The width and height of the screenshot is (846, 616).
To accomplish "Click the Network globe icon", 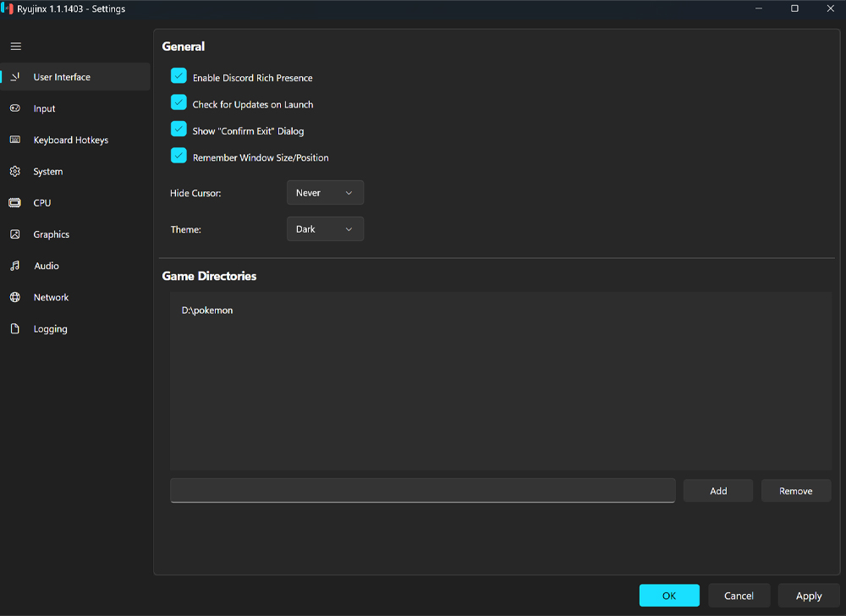I will (x=15, y=298).
